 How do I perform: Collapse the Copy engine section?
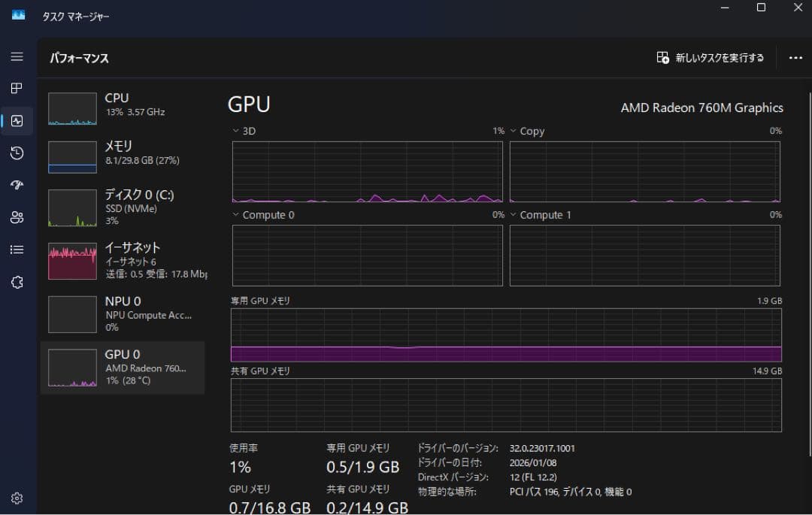[x=514, y=131]
